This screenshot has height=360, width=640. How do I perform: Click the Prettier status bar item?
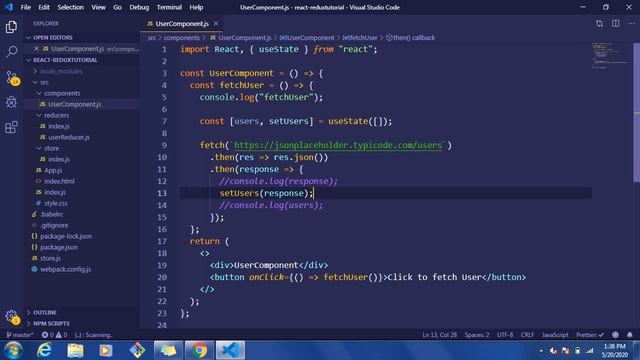pyautogui.click(x=590, y=335)
